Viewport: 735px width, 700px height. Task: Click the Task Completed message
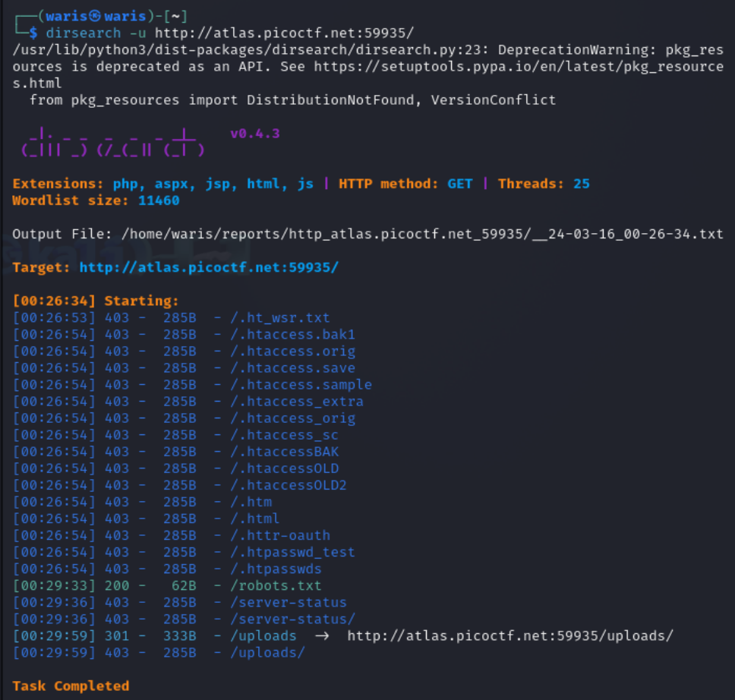pyautogui.click(x=71, y=686)
